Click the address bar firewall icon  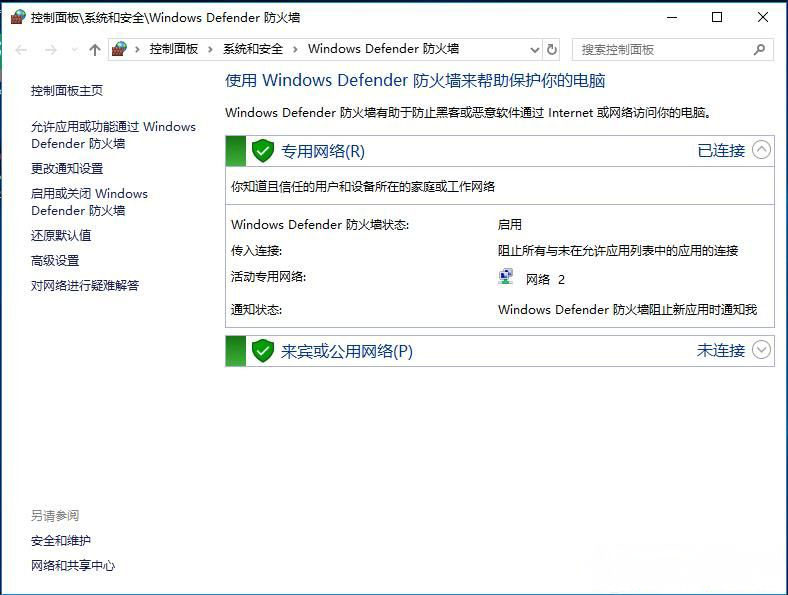click(x=120, y=49)
